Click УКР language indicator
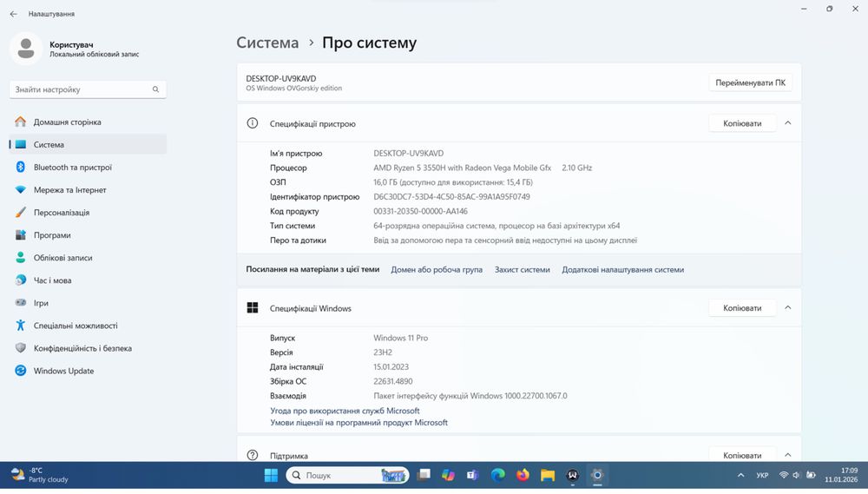Screen dimensions: 868x494 click(x=762, y=475)
